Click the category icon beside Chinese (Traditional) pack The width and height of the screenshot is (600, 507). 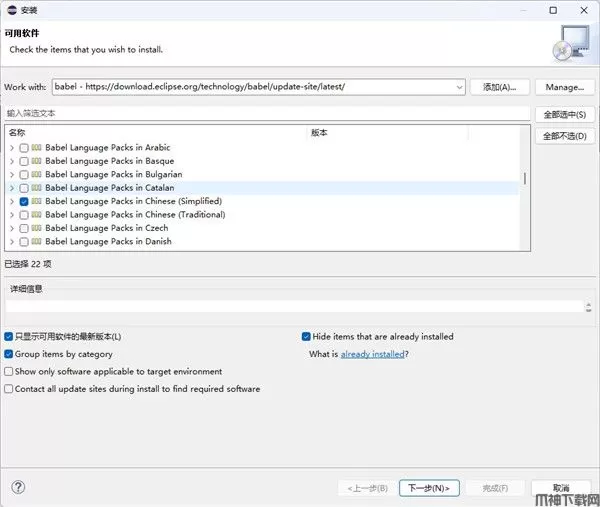36,215
